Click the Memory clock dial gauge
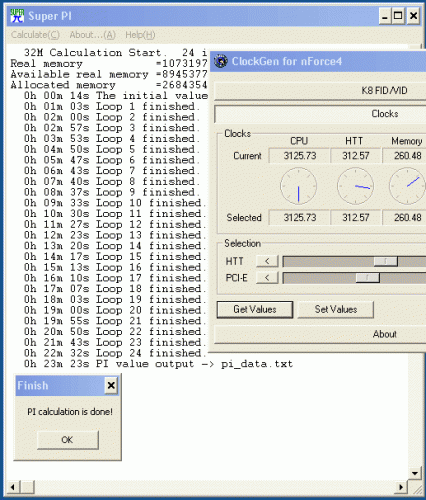The height and width of the screenshot is (500, 426). click(408, 186)
